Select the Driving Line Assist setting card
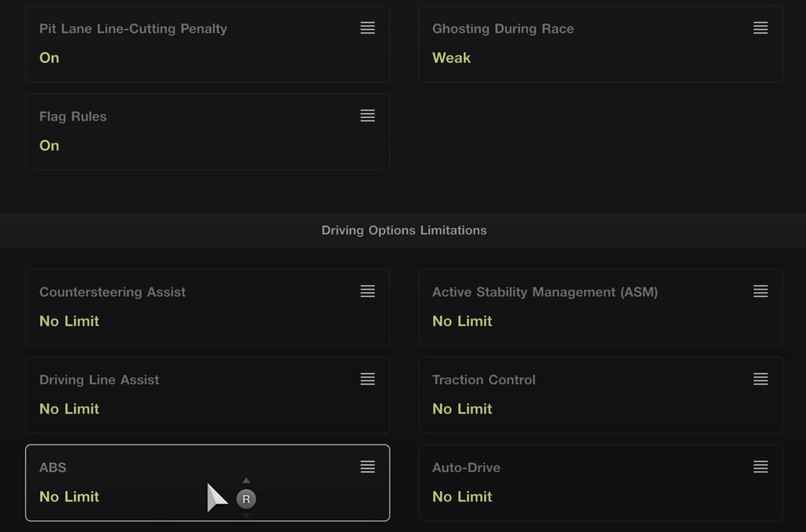 coord(208,395)
